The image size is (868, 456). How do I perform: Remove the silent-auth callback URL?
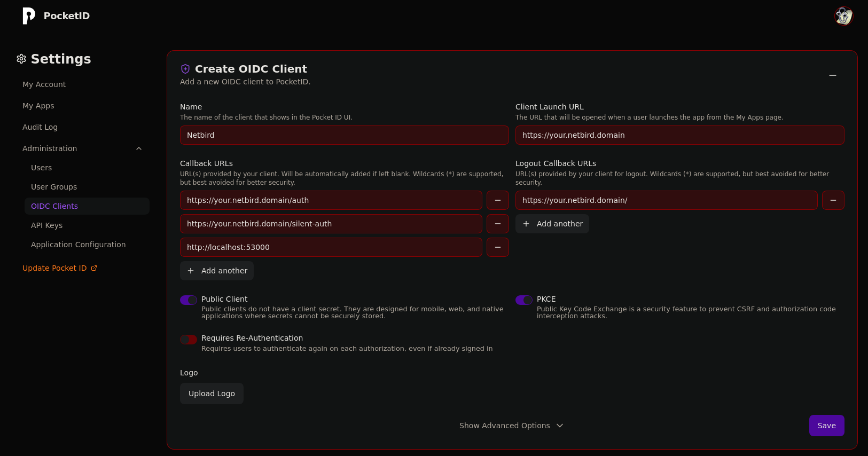(497, 224)
